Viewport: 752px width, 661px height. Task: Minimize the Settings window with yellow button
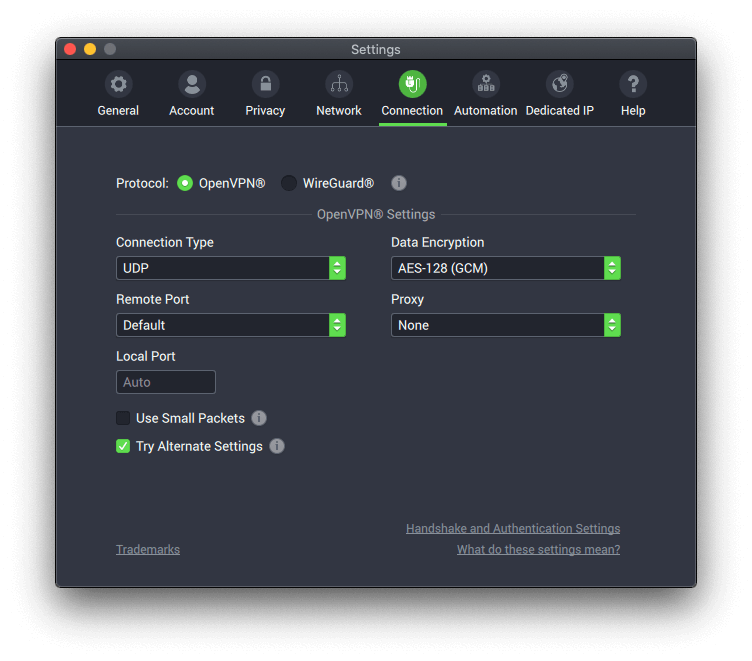[x=90, y=49]
